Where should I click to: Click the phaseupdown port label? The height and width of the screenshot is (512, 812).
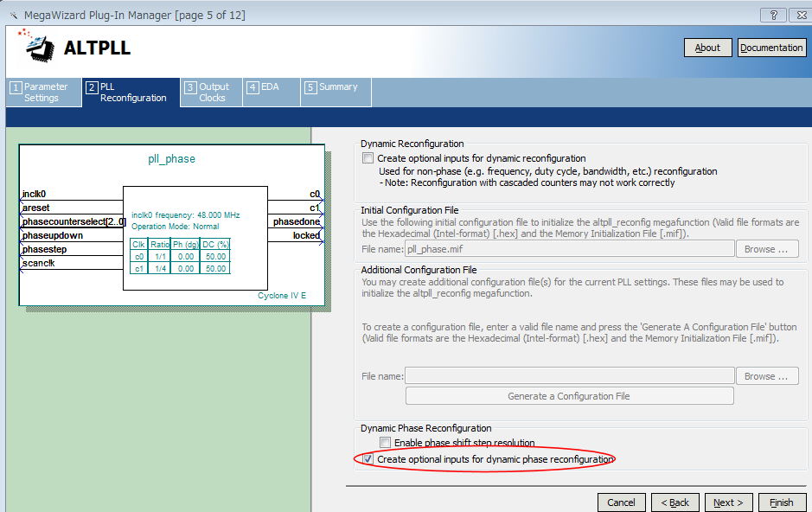click(52, 235)
